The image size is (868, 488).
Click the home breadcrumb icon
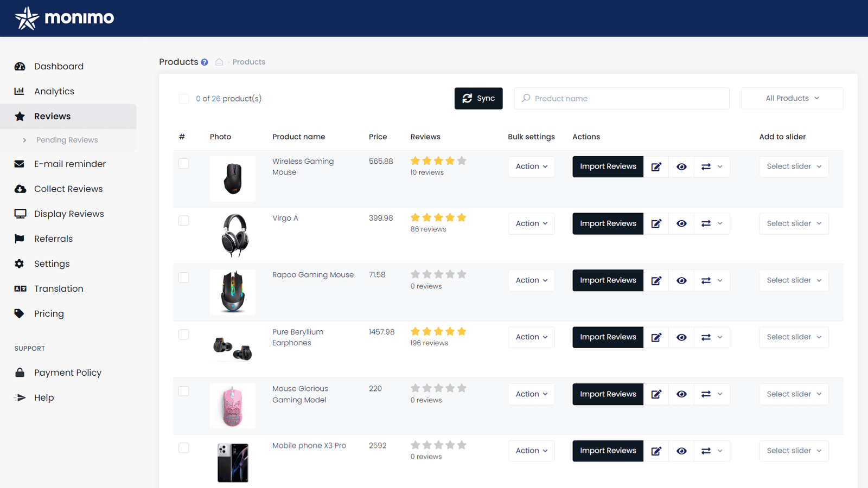(x=219, y=62)
